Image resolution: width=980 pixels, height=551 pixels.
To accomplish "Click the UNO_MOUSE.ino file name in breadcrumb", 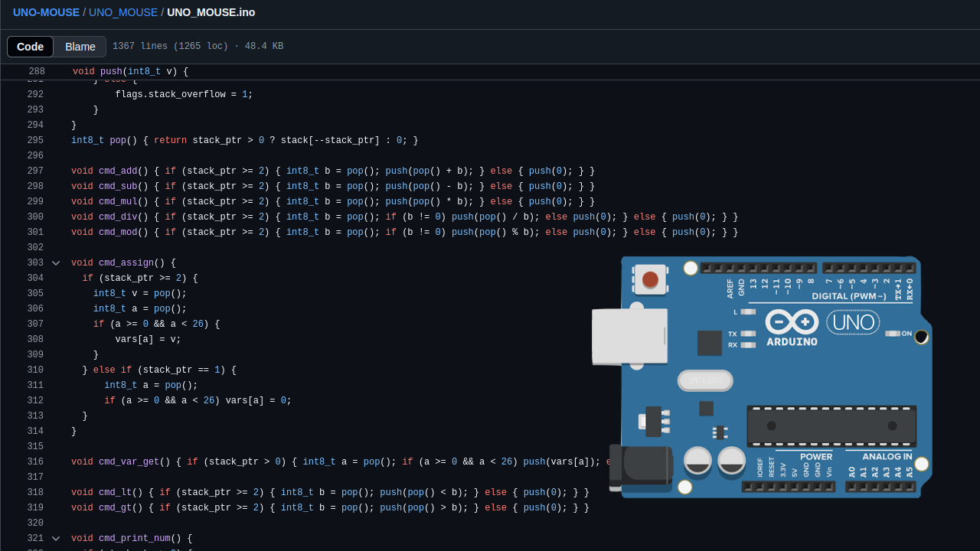I will click(x=211, y=12).
